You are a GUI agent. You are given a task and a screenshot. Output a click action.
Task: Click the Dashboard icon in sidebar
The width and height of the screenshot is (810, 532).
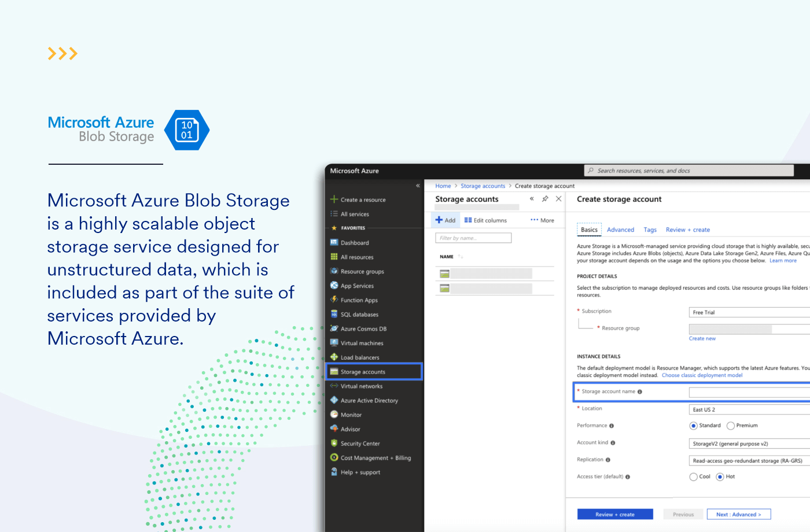point(334,243)
